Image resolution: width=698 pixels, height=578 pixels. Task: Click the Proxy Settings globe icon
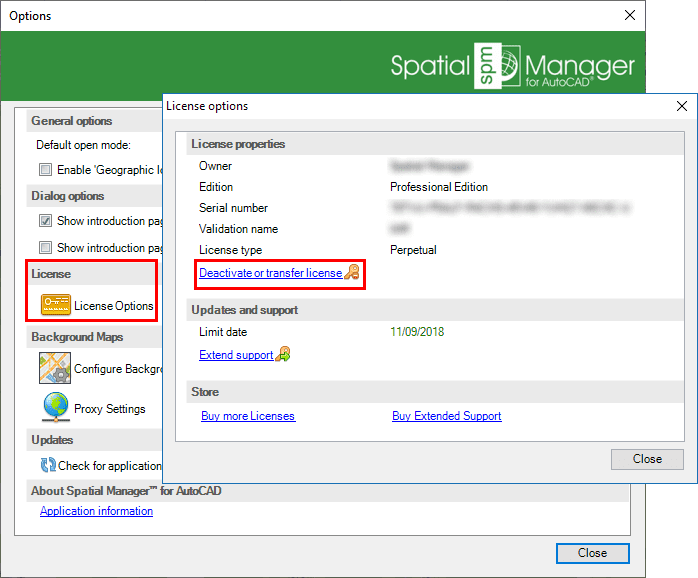tap(54, 408)
